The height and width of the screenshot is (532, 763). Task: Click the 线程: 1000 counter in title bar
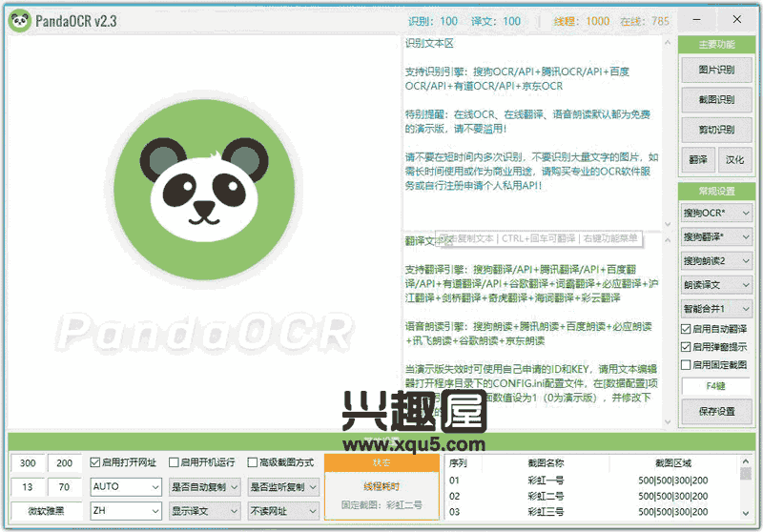(582, 21)
